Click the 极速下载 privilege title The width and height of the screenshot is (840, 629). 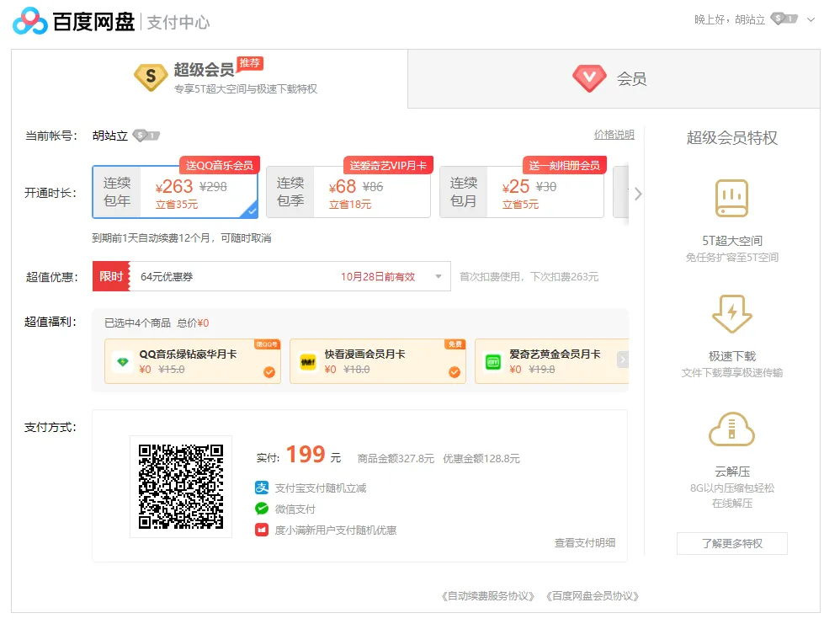click(x=731, y=356)
